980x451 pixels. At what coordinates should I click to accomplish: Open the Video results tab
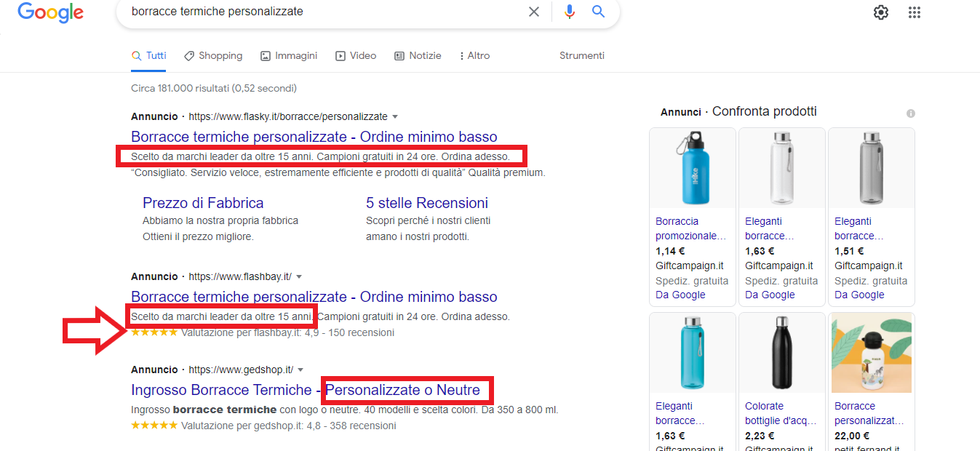coord(356,56)
